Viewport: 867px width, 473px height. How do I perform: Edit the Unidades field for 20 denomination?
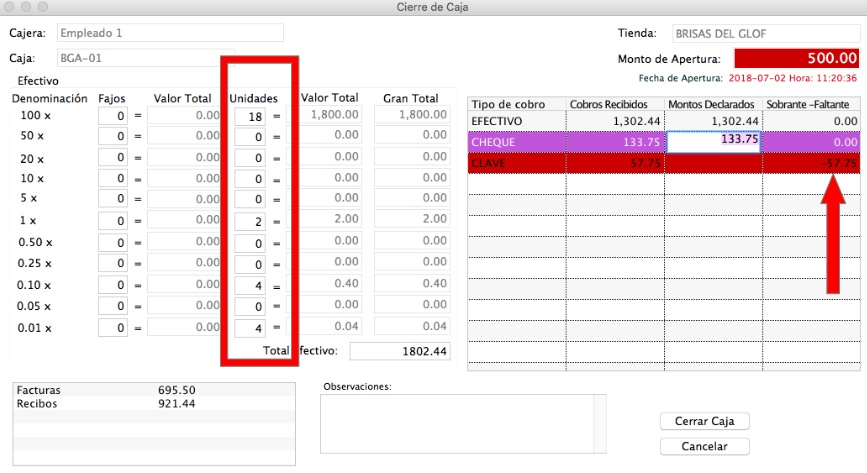pyautogui.click(x=249, y=158)
